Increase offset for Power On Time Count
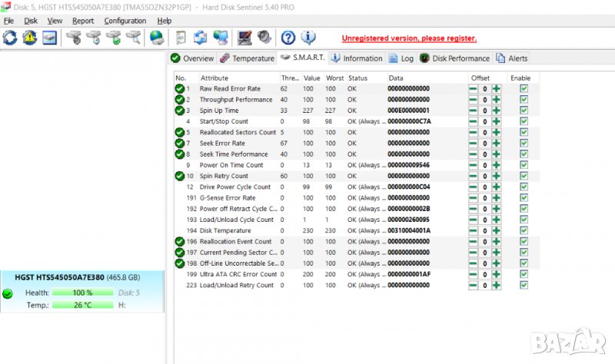615x364 pixels. (497, 165)
